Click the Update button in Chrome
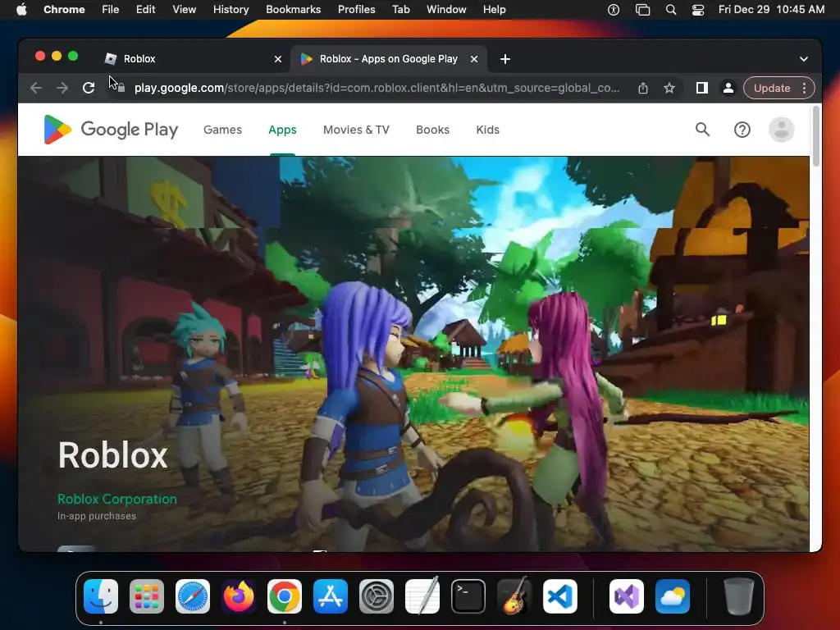Image resolution: width=840 pixels, height=630 pixels. [x=772, y=88]
